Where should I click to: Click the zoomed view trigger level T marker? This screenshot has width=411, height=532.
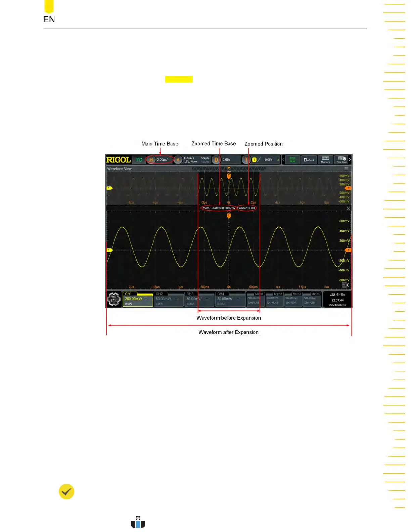(348, 250)
